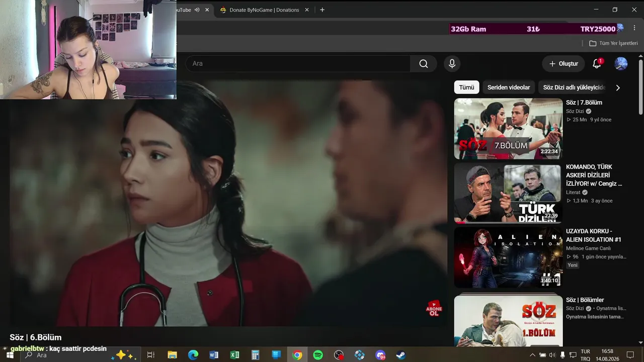Show more filter chips with the arrow
Screen dimensions: 644x362
pos(618,87)
